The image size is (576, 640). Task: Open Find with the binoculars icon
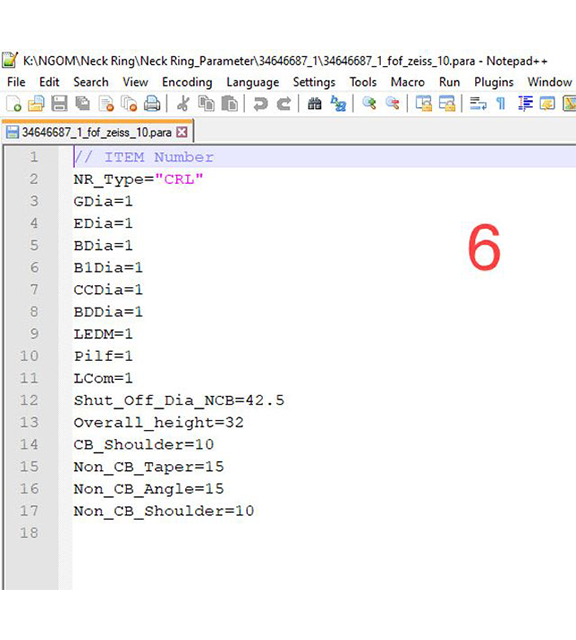coord(314,104)
